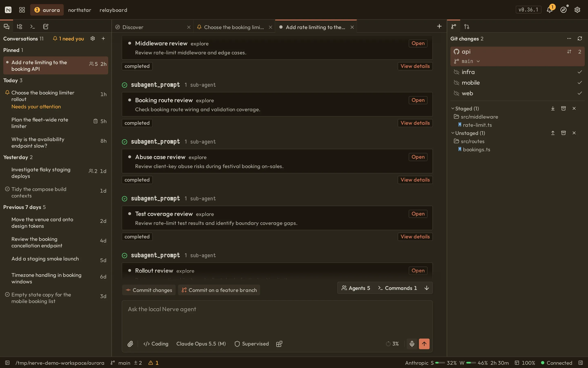Send the message with arrow button
The height and width of the screenshot is (368, 588).
(x=424, y=344)
